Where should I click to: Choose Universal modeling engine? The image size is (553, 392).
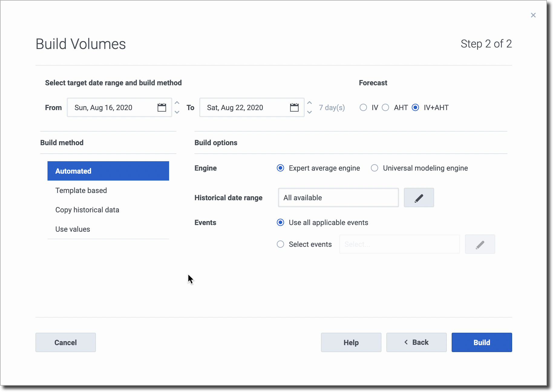pos(375,168)
